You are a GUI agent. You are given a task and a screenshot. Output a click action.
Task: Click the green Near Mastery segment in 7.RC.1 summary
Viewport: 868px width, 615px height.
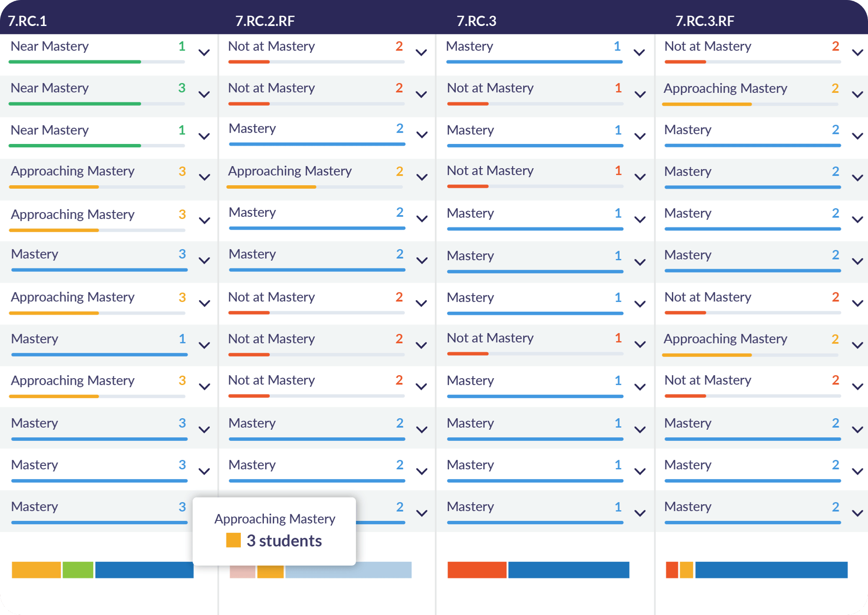coord(78,569)
